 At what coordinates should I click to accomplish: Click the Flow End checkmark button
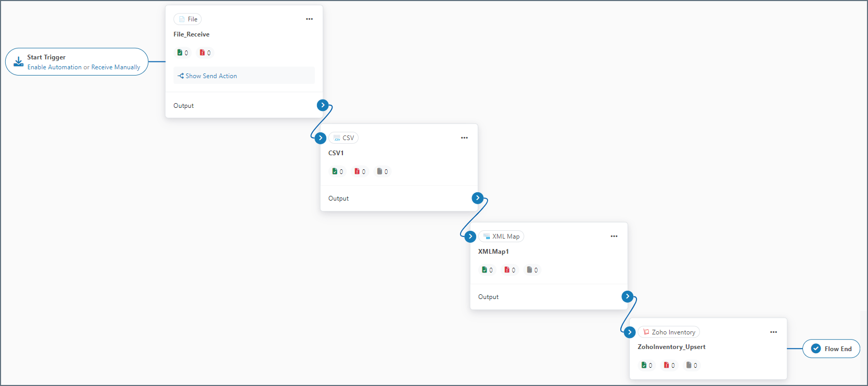pyautogui.click(x=816, y=349)
